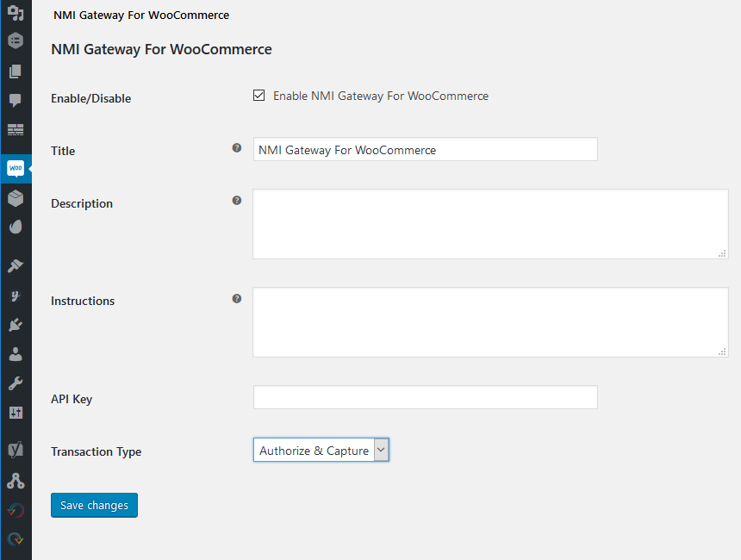This screenshot has height=560, width=741.
Task: Open the Products box icon
Action: click(x=16, y=198)
